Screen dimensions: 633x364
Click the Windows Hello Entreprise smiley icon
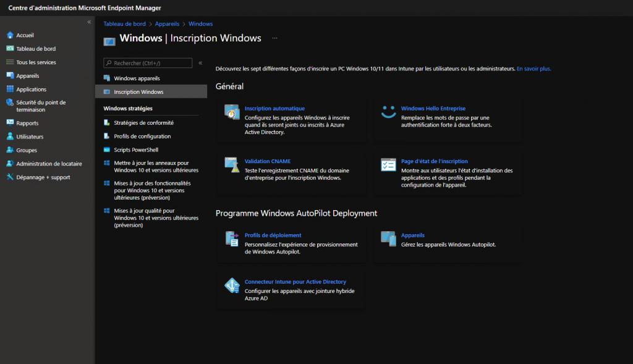coord(388,112)
